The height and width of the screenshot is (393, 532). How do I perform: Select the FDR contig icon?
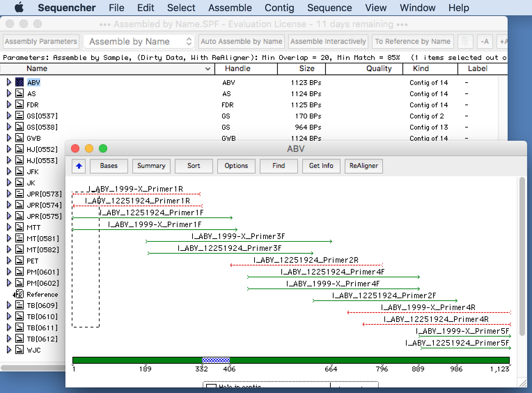click(x=19, y=105)
